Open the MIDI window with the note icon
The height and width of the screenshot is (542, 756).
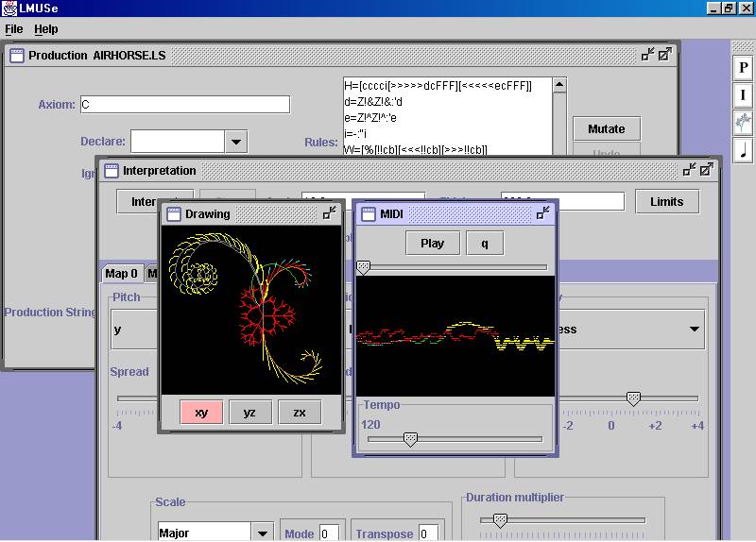pos(743,149)
